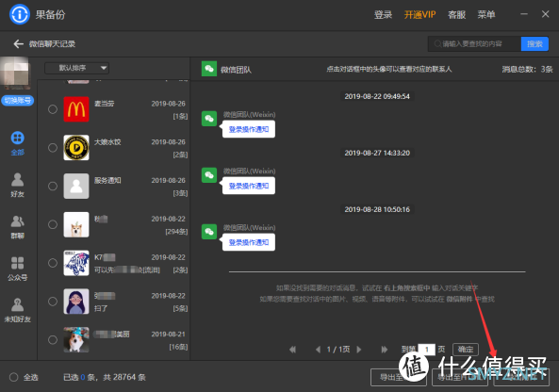
Task: Go to previous page arrow
Action: (x=318, y=350)
